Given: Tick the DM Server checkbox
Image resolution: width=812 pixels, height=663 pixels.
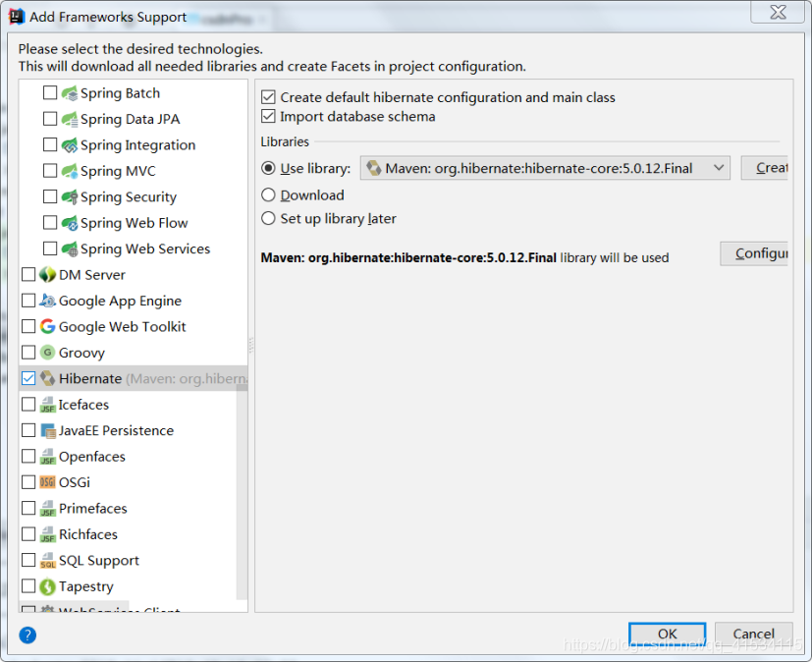Looking at the screenshot, I should pos(28,274).
